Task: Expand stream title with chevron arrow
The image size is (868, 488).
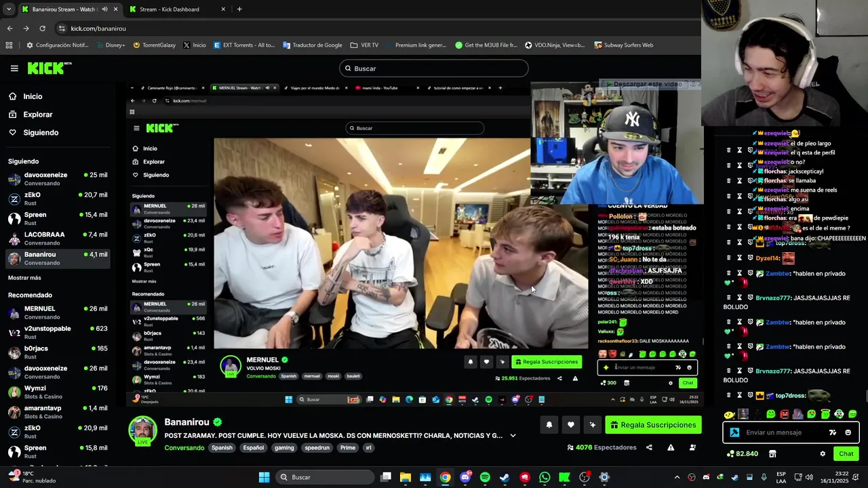Action: [513, 436]
